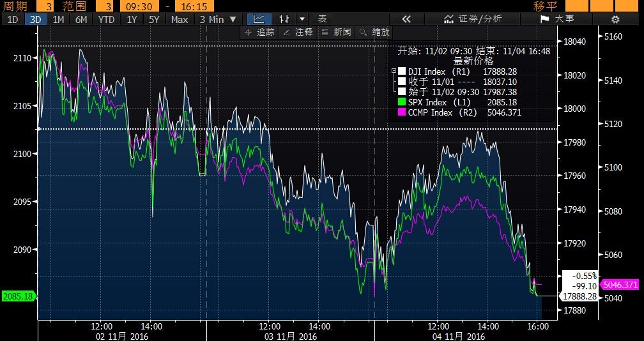644x341 pixels.
Task: Click the 注释 annotate pencil tool
Action: click(297, 31)
